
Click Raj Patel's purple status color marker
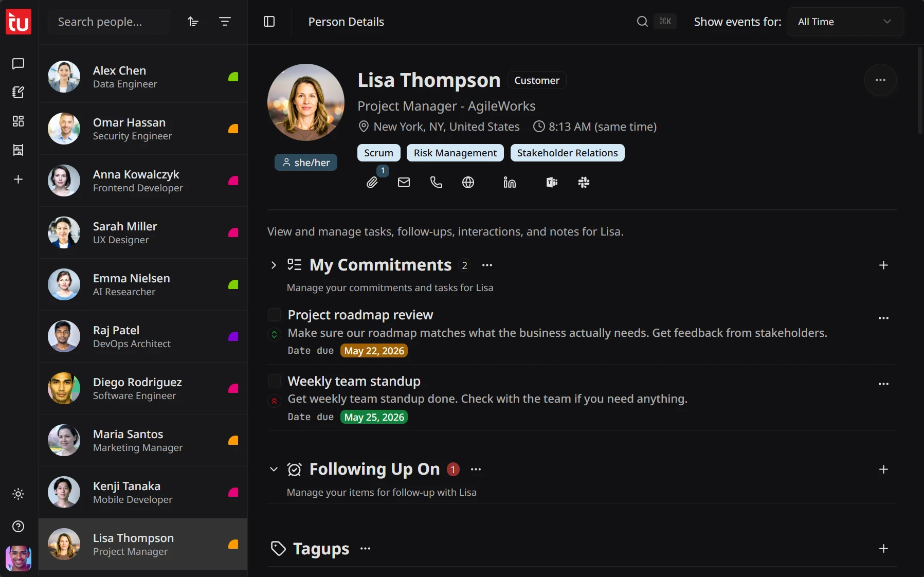233,336
